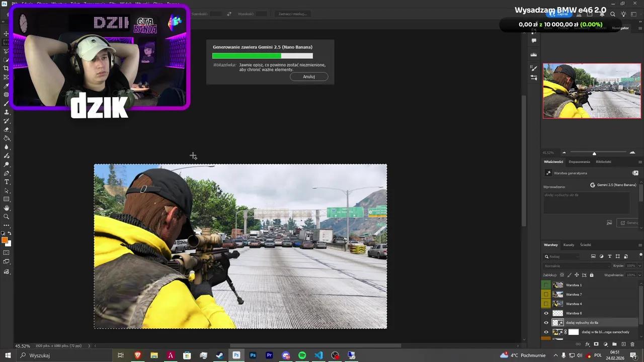Open layer effects with the fx icon

click(x=587, y=344)
